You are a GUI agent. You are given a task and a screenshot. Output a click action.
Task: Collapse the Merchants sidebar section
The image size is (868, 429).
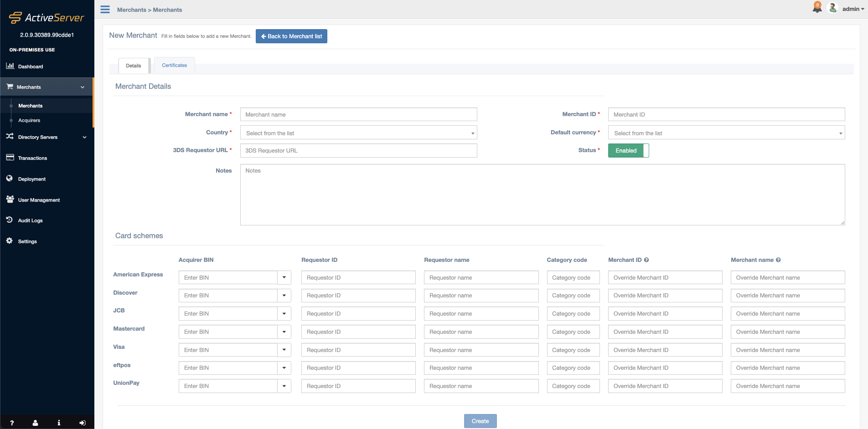(82, 87)
